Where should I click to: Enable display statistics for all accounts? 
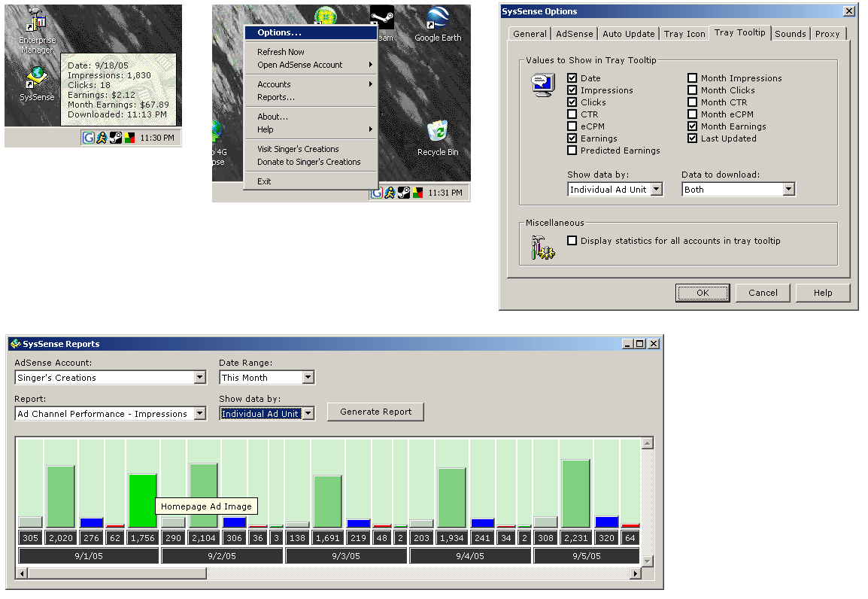572,241
